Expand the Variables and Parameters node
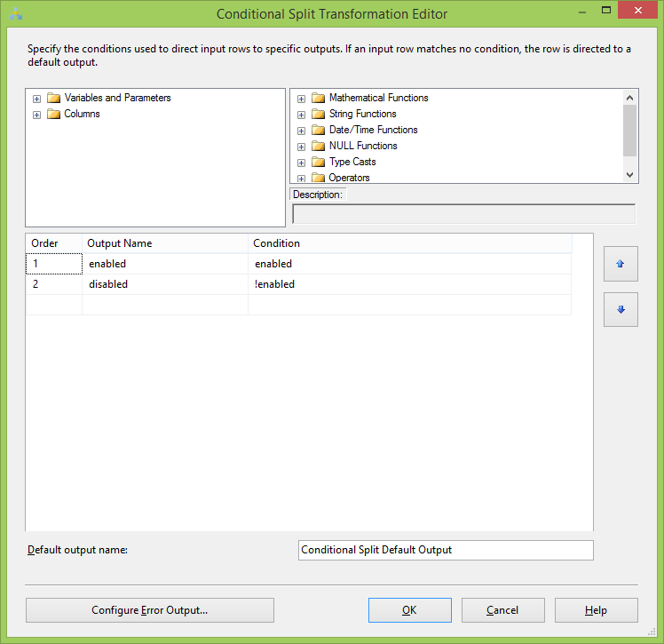 point(37,99)
